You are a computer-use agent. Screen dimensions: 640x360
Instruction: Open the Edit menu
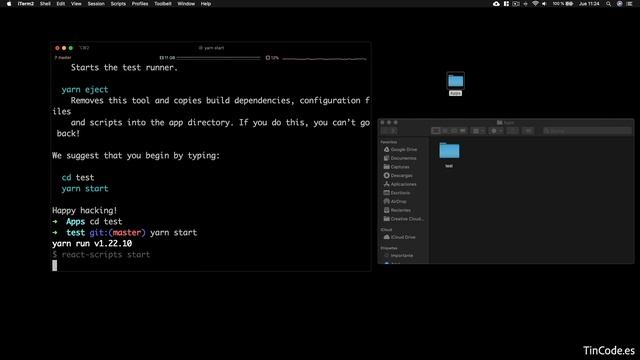tap(61, 4)
